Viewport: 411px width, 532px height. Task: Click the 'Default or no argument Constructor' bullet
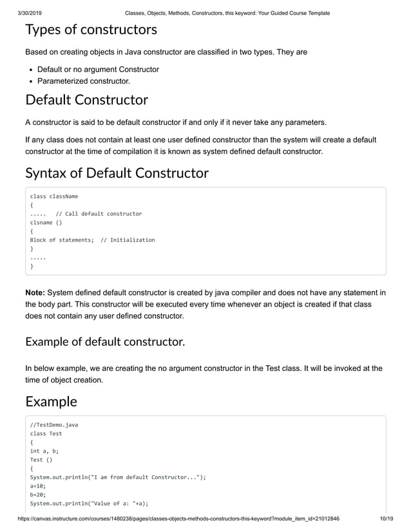pos(98,70)
